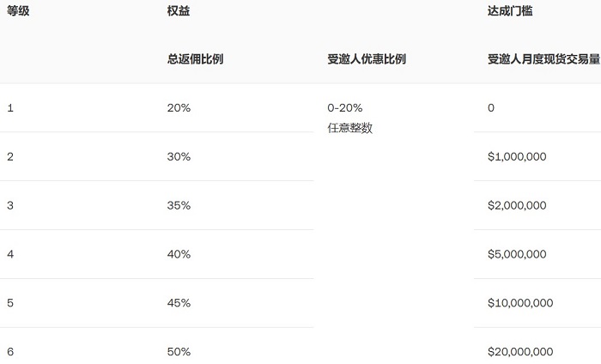This screenshot has width=601, height=364.
Task: Select the $5,000,000 threshold cell
Action: coord(517,254)
